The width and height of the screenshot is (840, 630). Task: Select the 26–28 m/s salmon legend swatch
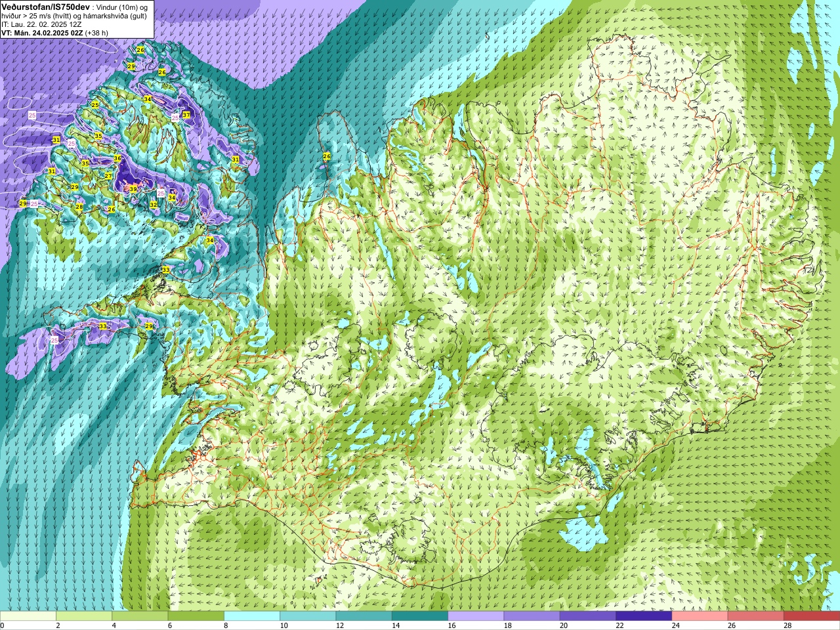pos(756,616)
